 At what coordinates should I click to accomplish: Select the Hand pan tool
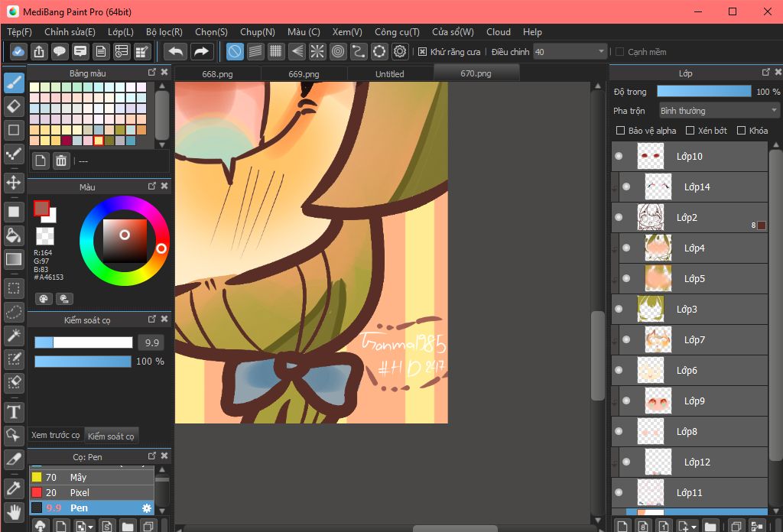(x=14, y=512)
